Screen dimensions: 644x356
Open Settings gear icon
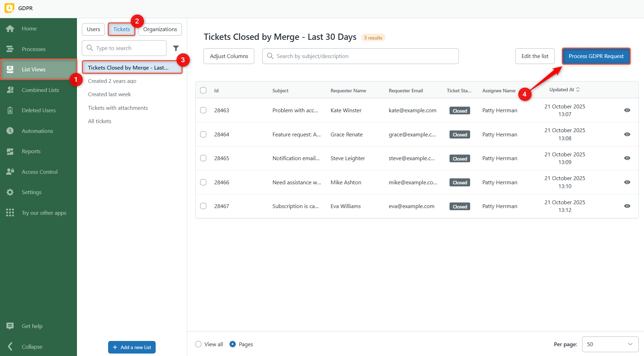[10, 192]
